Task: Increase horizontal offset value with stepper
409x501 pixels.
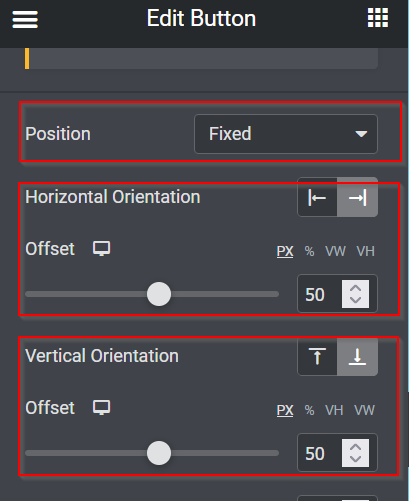Action: (355, 288)
